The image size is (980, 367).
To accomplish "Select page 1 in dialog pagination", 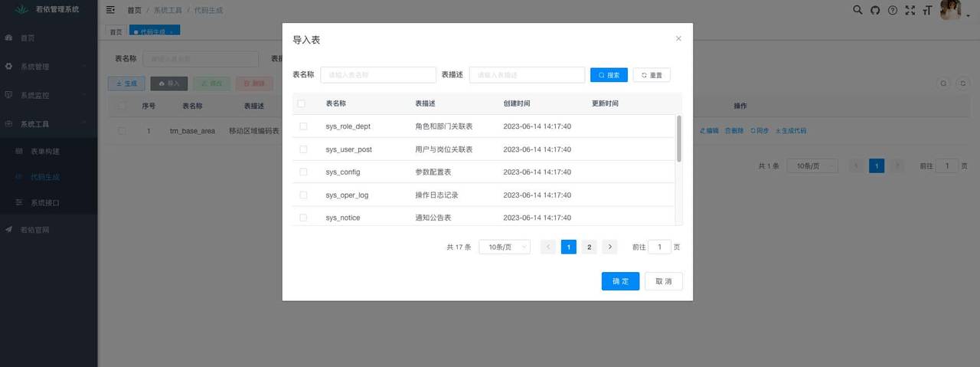I will tap(569, 247).
